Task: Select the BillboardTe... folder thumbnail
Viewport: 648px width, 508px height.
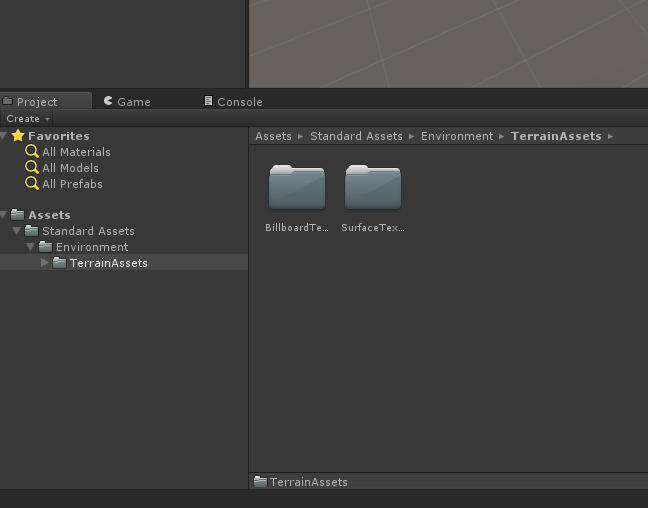Action: click(297, 187)
